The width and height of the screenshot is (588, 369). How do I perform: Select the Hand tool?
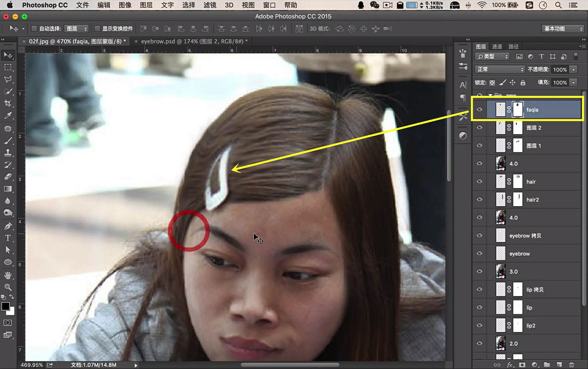[8, 275]
